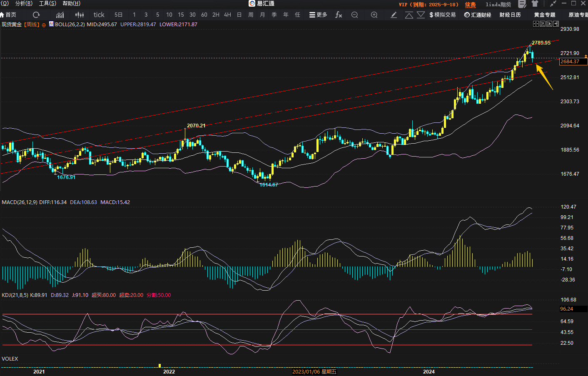
Task: Open the BOLL indicator settings icon
Action: [x=51, y=24]
